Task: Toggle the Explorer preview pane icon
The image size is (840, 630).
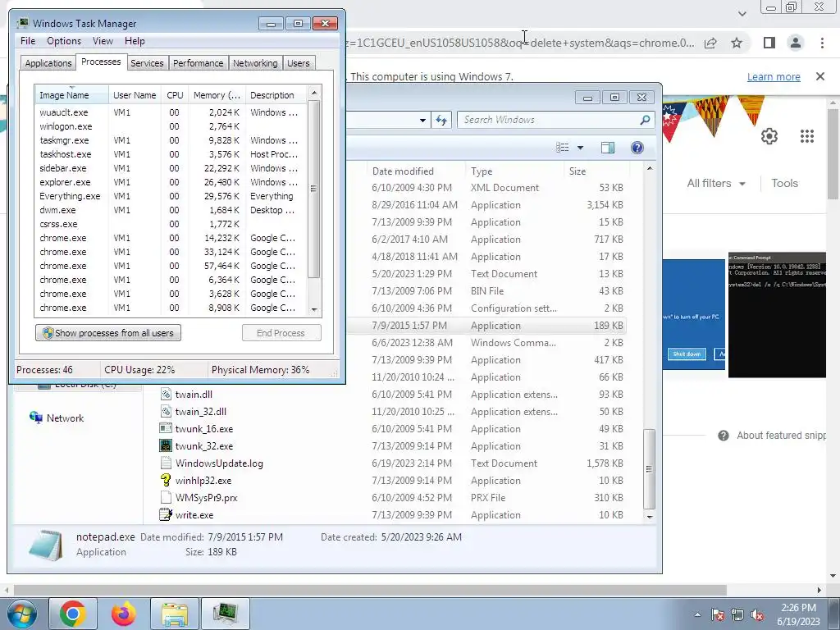Action: click(608, 148)
